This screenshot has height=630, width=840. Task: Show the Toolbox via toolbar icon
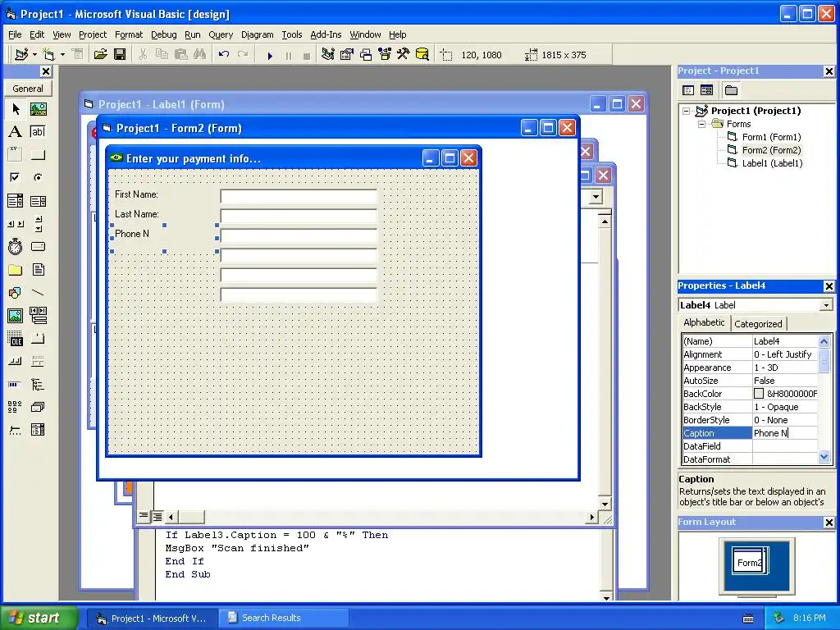point(404,54)
